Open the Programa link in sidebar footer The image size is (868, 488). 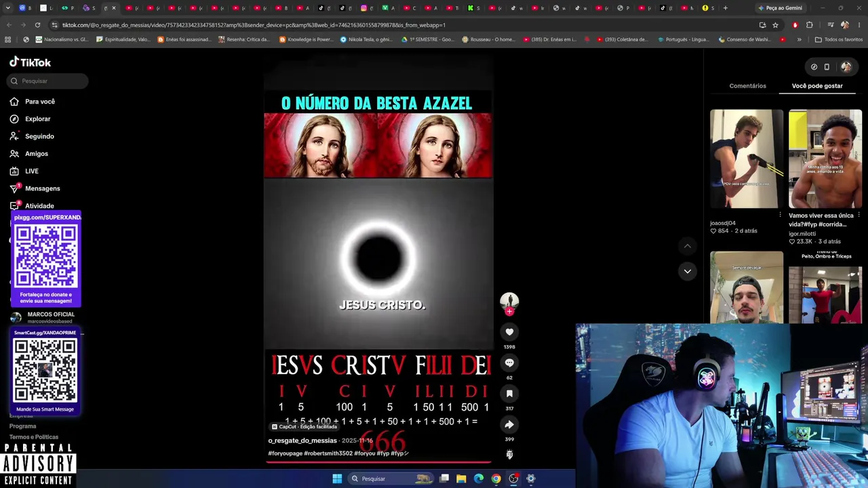click(23, 426)
